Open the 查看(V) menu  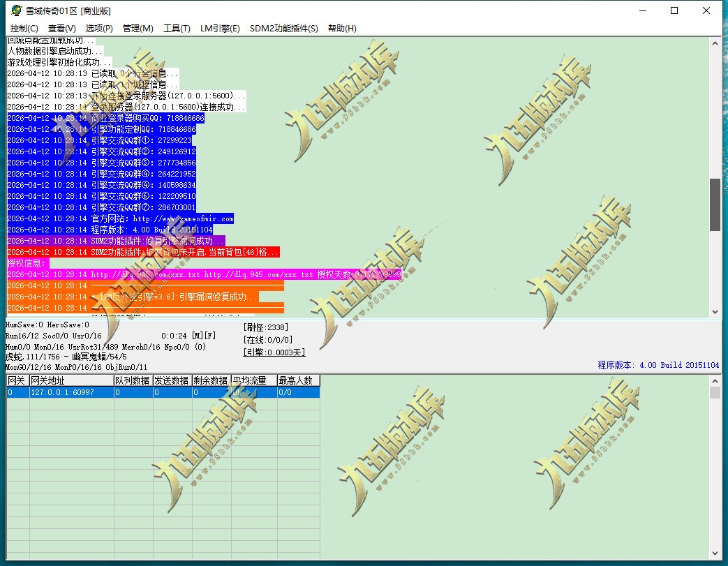point(61,29)
